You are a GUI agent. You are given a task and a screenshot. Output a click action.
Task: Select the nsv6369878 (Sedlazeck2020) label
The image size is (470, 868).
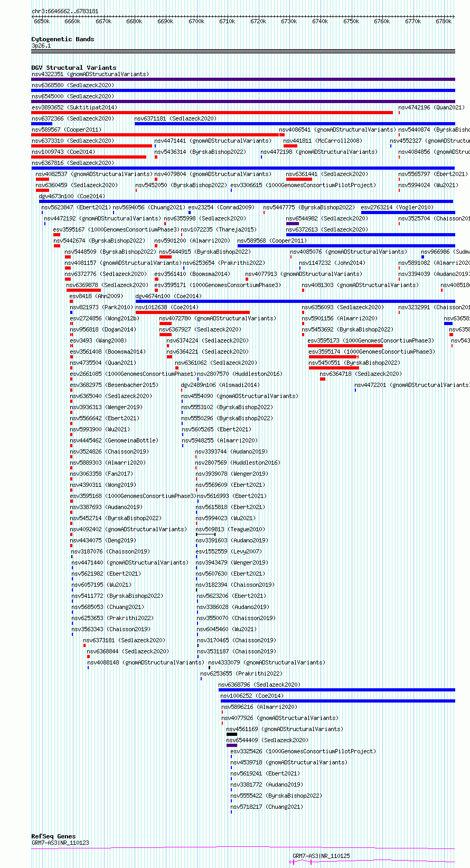107,285
